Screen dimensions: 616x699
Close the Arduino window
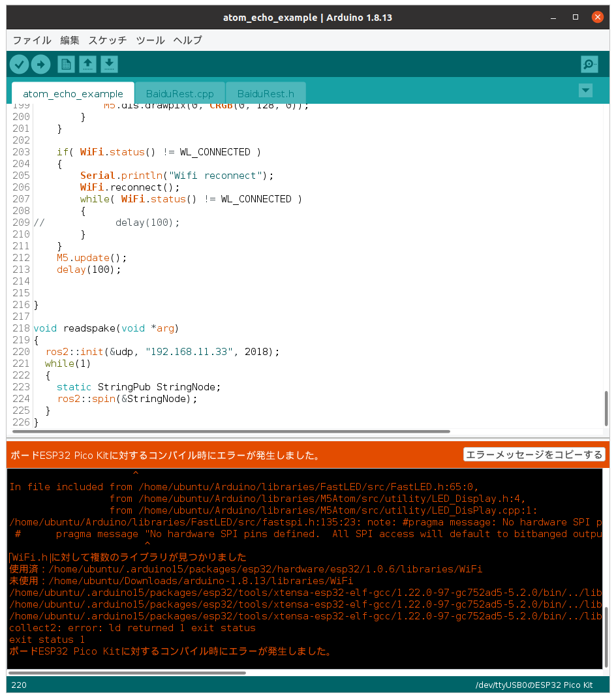pyautogui.click(x=597, y=18)
